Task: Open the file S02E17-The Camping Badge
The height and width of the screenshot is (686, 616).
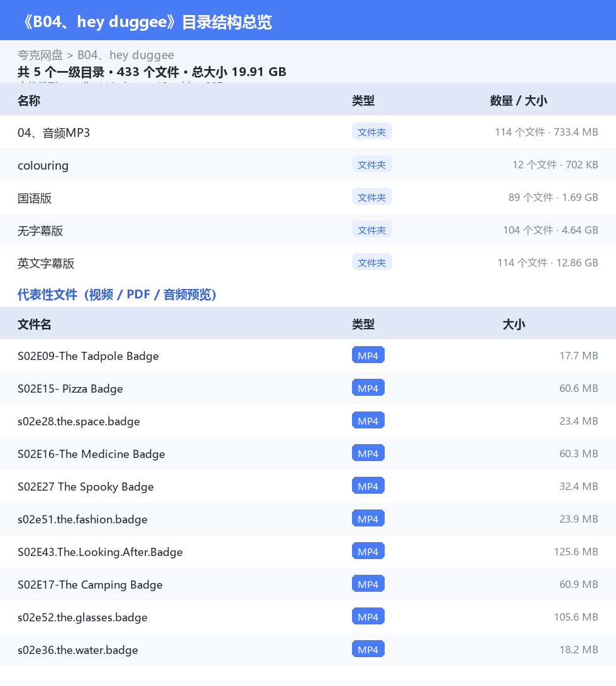Action: click(90, 585)
